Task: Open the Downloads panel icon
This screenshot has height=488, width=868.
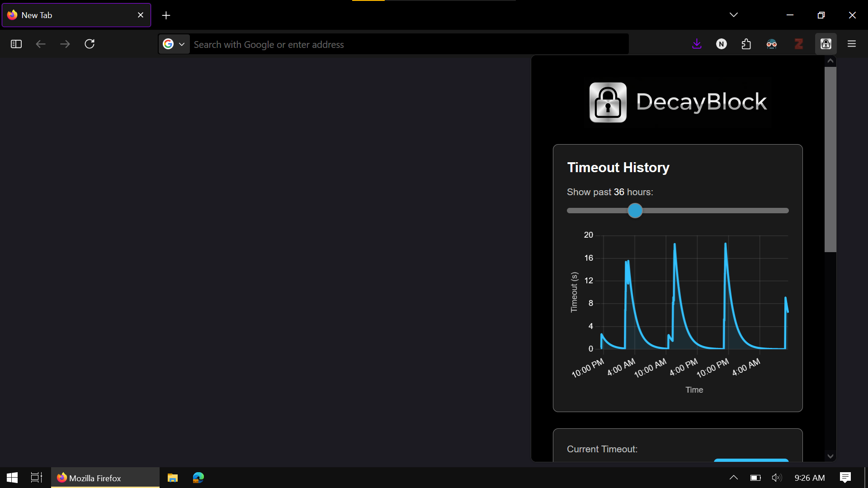Action: [697, 44]
